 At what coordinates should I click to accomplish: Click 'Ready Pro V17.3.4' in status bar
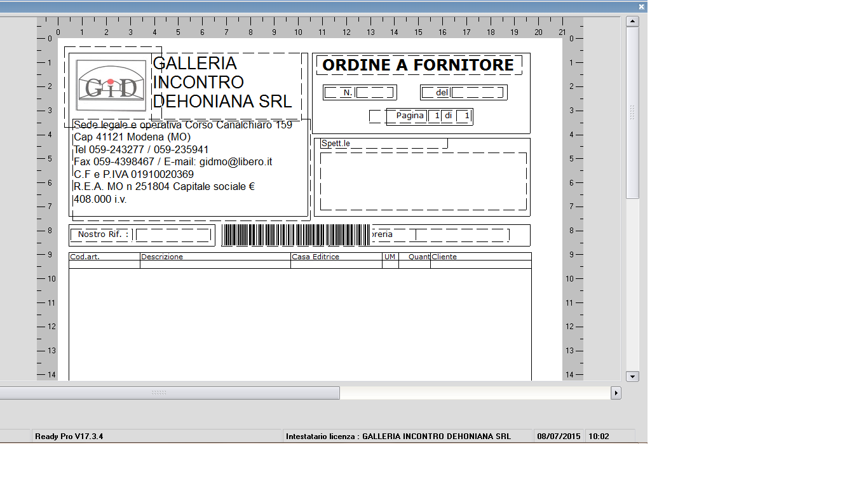click(69, 437)
